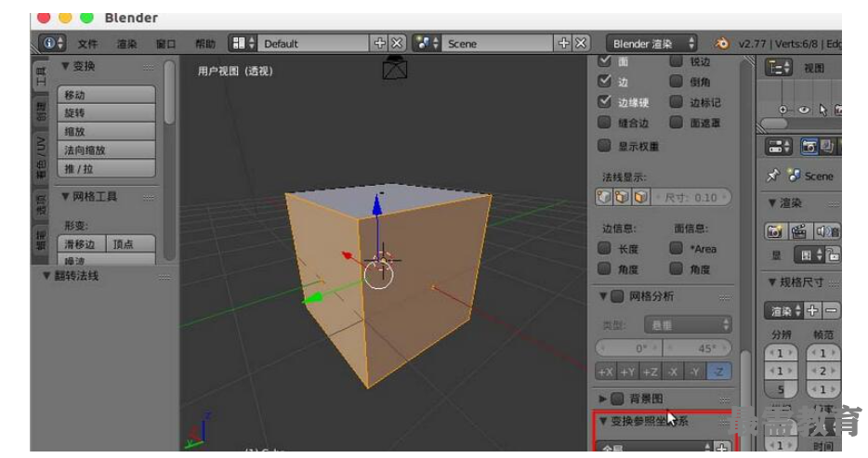Image resolution: width=868 pixels, height=458 pixels.
Task: Open the Info editor type selector icon
Action: point(53,43)
